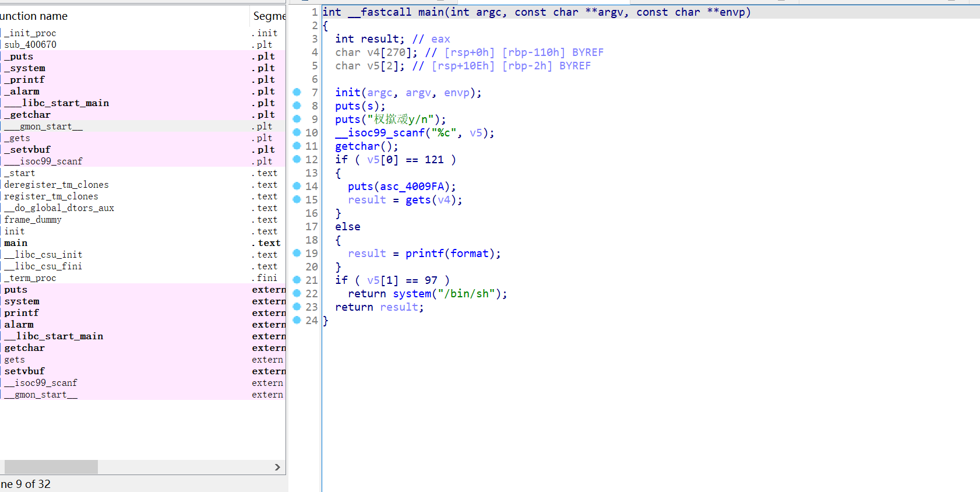Screen dimensions: 980x492
Task: Click init call on line 7
Action: pos(348,93)
